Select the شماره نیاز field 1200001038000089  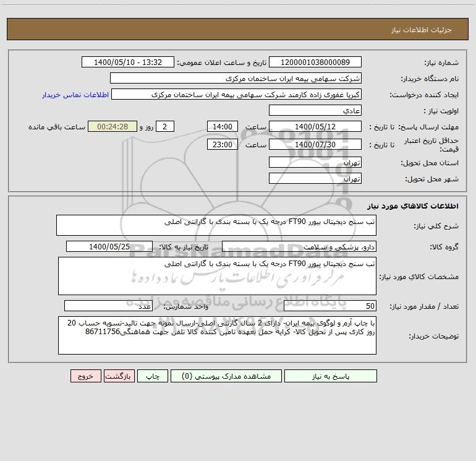click(x=315, y=62)
